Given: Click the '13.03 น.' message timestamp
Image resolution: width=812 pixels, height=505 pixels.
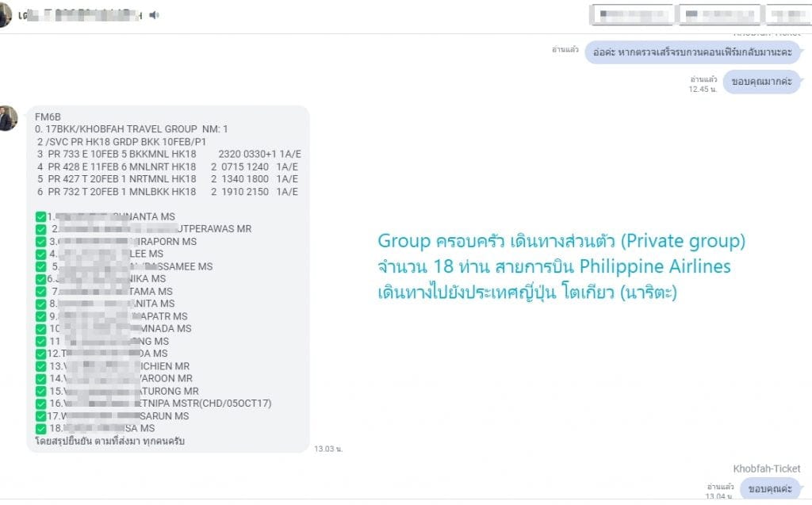Looking at the screenshot, I should point(328,449).
